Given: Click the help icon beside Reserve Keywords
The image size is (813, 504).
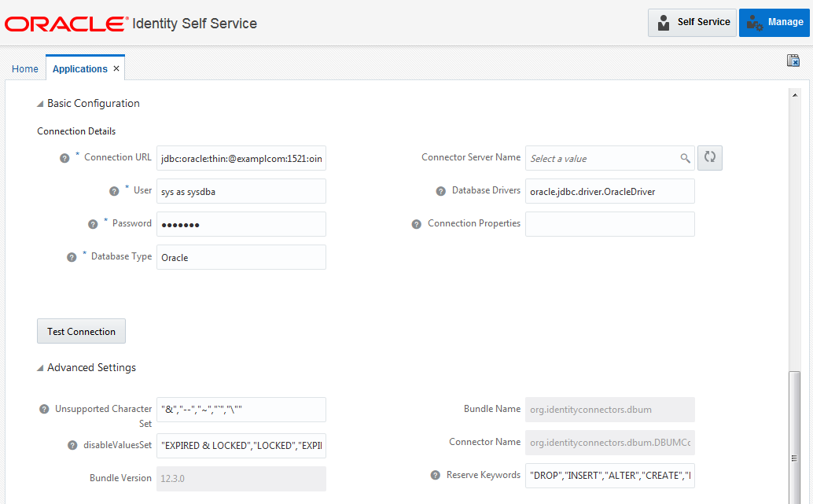Looking at the screenshot, I should coord(433,475).
